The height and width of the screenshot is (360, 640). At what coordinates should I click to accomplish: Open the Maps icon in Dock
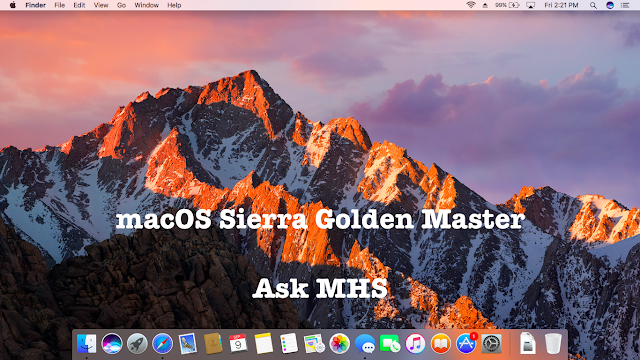click(x=314, y=343)
